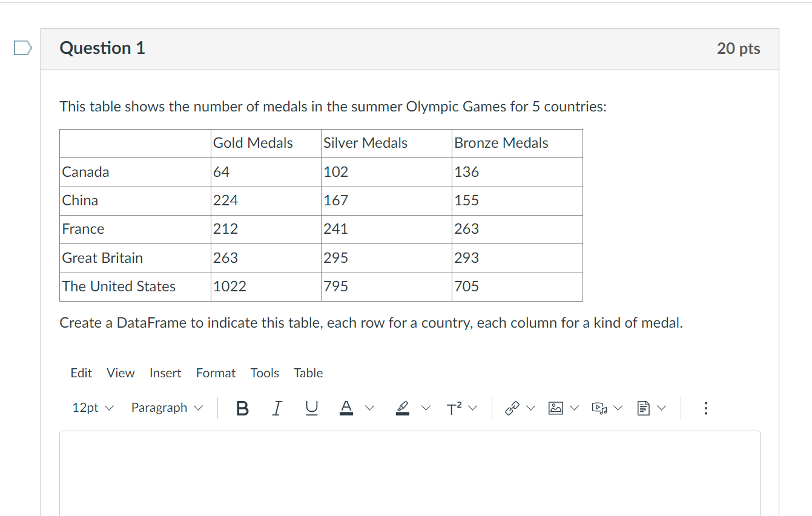Apply text color with the underlined A icon
This screenshot has width=812, height=516.
coord(346,408)
